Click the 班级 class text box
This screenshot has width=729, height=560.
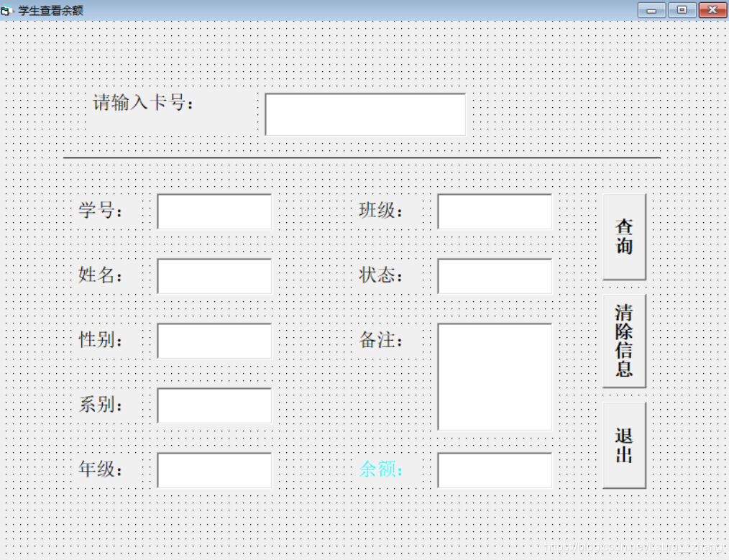[493, 211]
